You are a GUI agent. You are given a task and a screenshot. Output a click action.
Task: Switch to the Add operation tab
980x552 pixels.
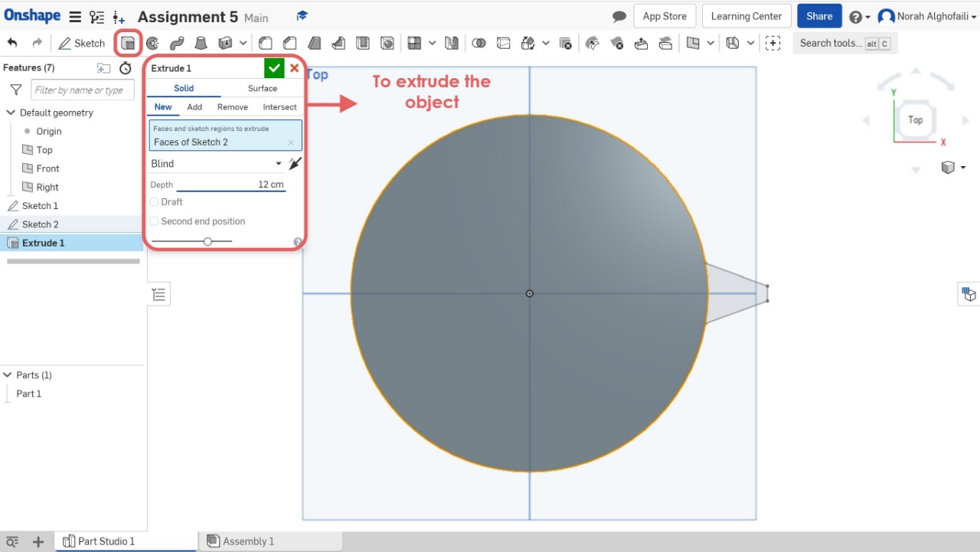[194, 107]
